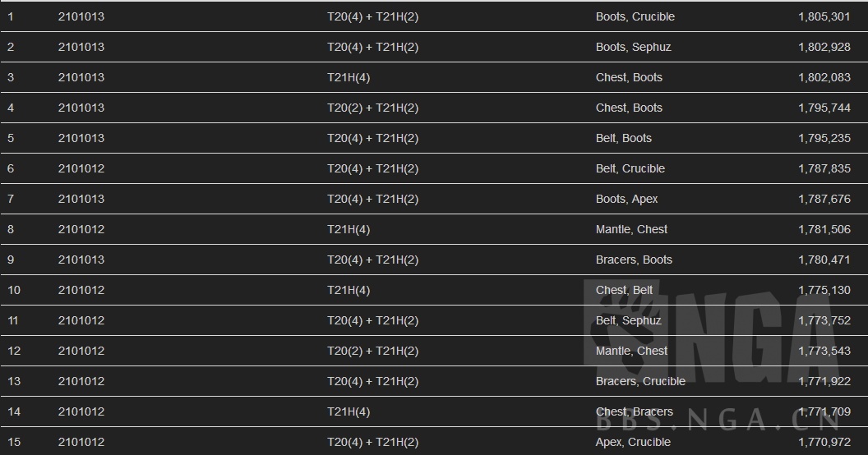Select the "Boots, Sephuz" cell
This screenshot has height=455, width=868.
click(x=633, y=47)
